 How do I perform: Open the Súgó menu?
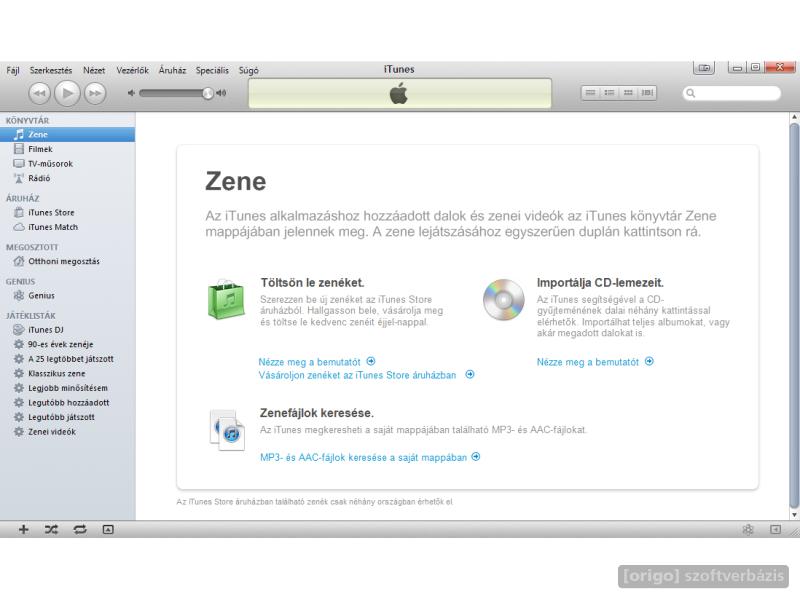coord(248,70)
